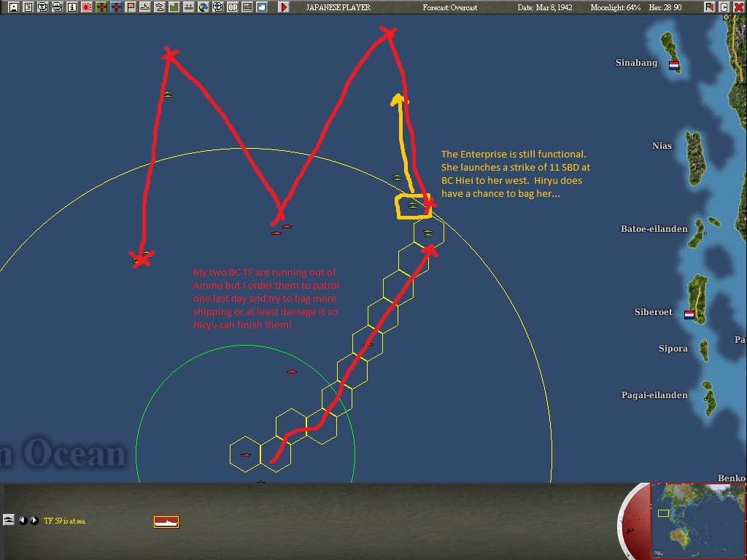Click the 'TF 59 is at sea' text
The image size is (747, 560).
(x=64, y=521)
